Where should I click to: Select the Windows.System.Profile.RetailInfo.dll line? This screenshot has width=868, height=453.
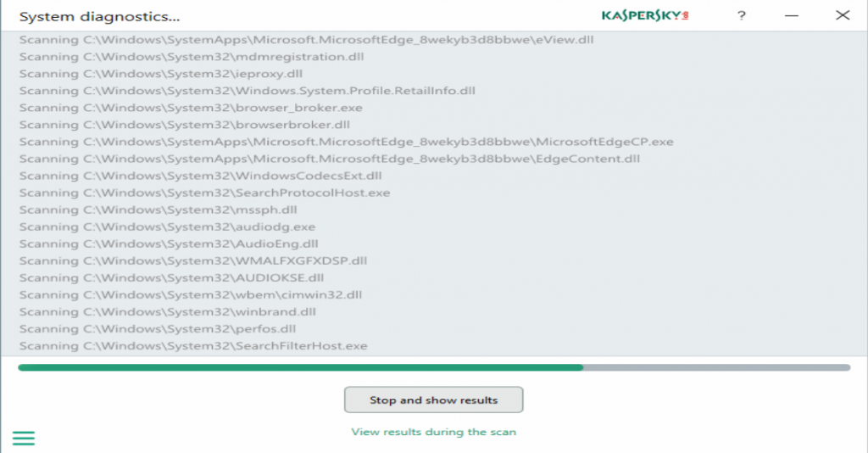point(247,91)
